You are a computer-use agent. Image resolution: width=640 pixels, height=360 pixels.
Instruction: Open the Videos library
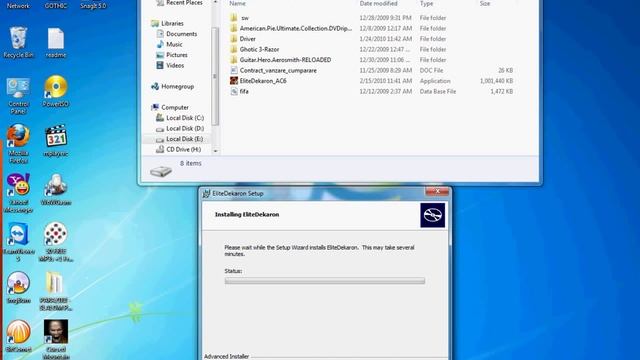click(x=175, y=66)
